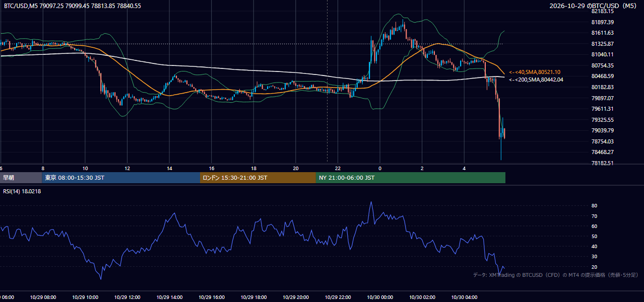Click the XMTrading data source caption
This screenshot has height=302, width=644.
coord(556,275)
